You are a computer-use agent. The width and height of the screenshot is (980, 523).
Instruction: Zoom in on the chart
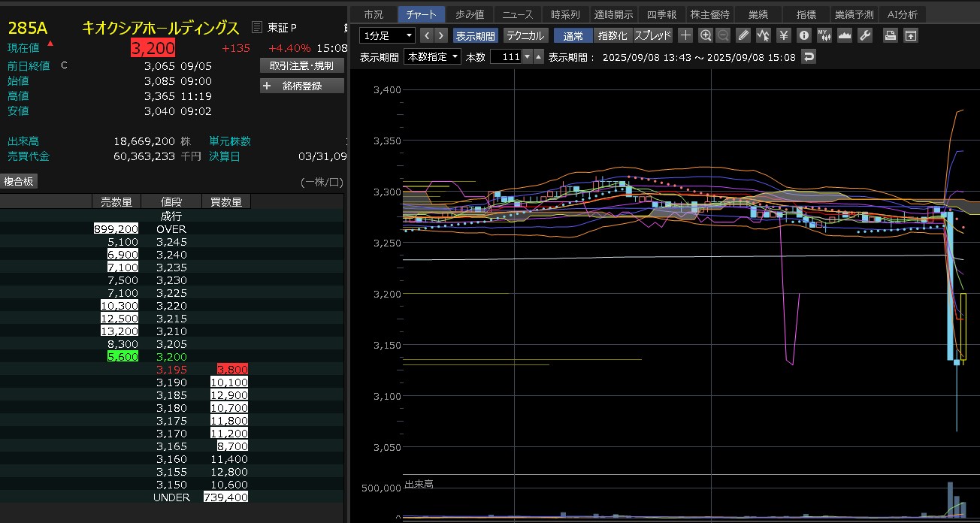(706, 35)
